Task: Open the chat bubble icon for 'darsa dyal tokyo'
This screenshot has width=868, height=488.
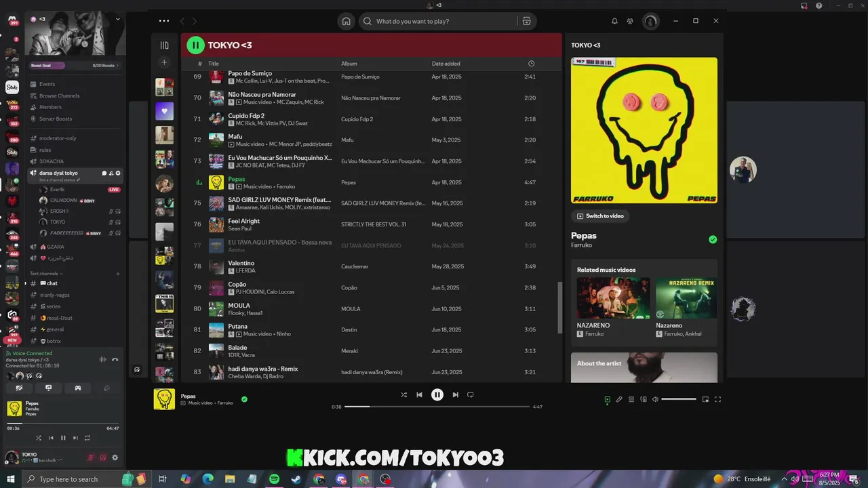Action: 104,173
